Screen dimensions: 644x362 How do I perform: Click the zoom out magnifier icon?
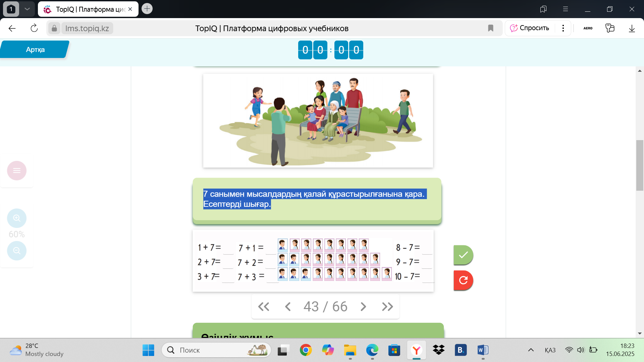point(17,251)
